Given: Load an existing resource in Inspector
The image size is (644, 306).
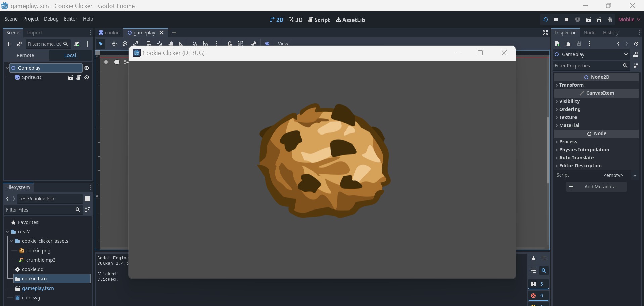Looking at the screenshot, I should pos(568,44).
